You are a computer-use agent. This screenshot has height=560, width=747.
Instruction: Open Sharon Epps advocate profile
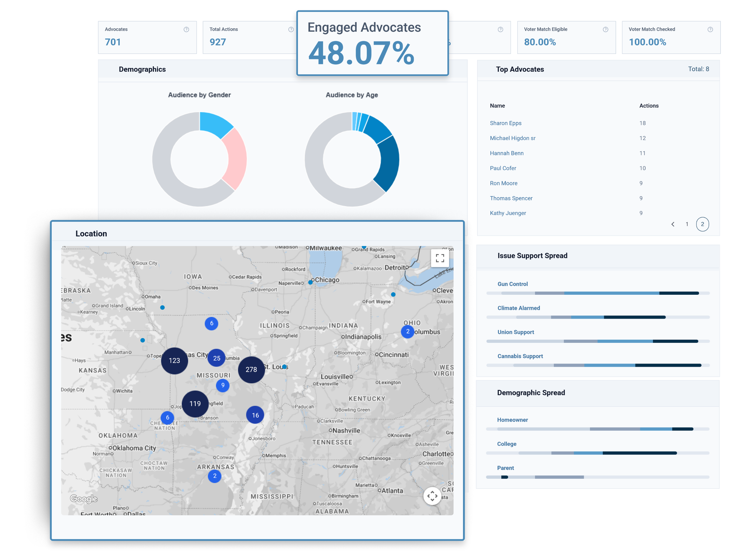pyautogui.click(x=506, y=123)
